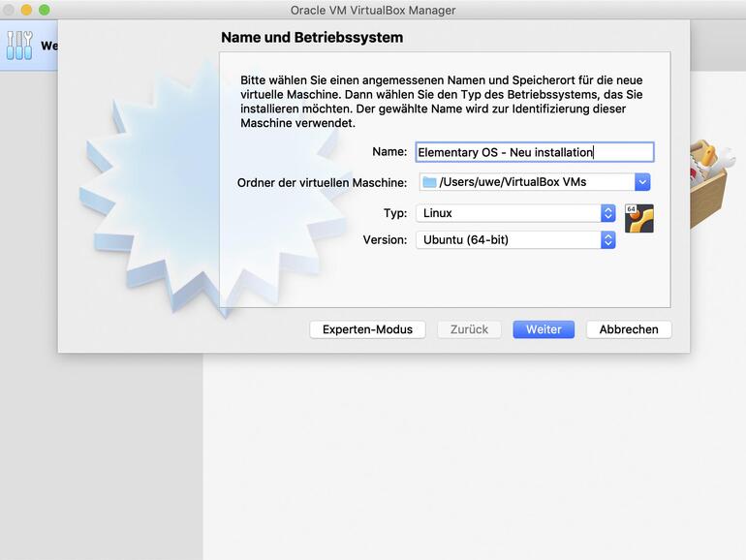Click the 'Name und Betriebssystem' heading

[x=312, y=37]
